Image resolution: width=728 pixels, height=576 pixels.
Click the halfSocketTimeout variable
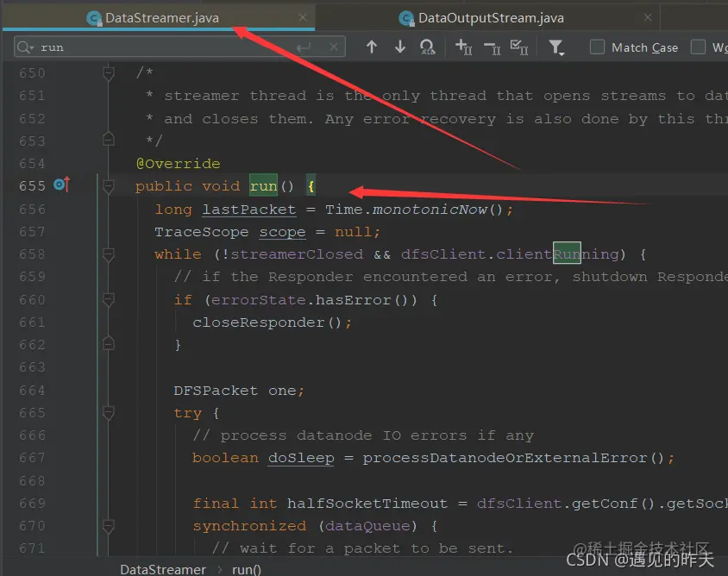[367, 504]
